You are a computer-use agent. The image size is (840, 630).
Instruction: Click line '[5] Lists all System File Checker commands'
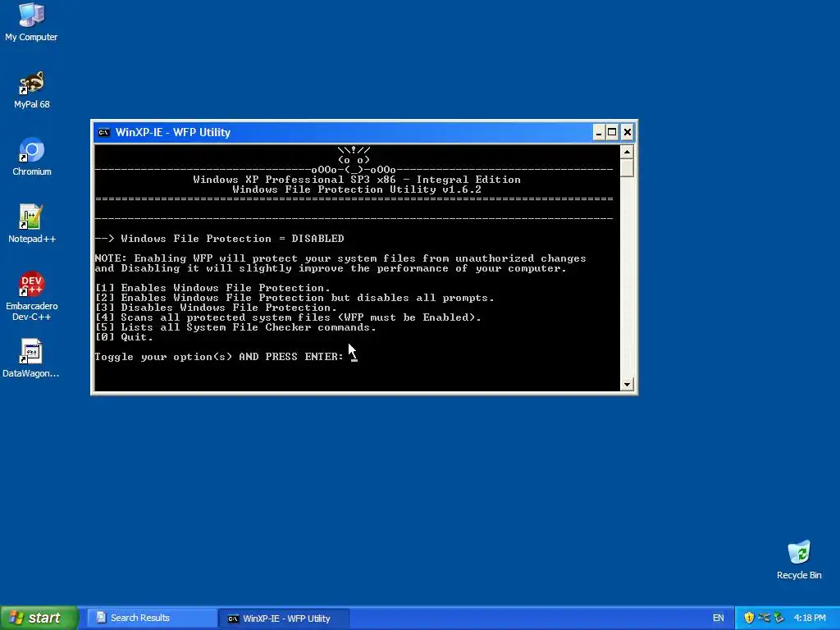(235, 326)
